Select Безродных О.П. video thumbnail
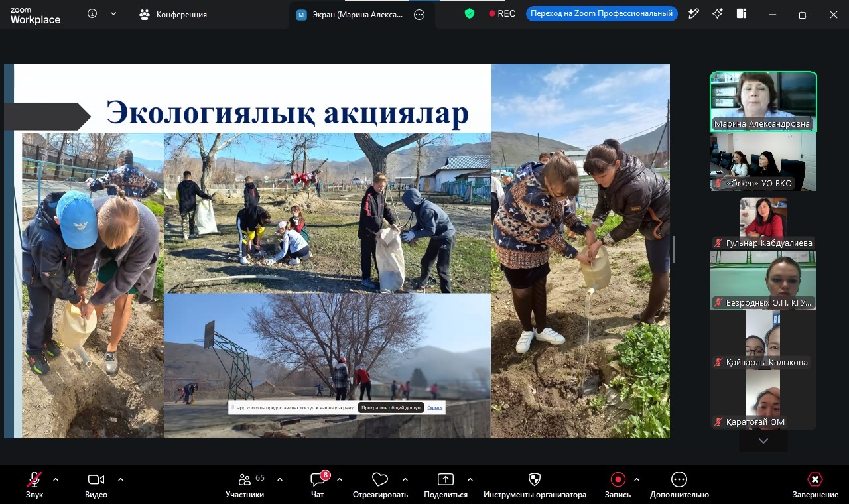The width and height of the screenshot is (849, 504). coord(763,281)
